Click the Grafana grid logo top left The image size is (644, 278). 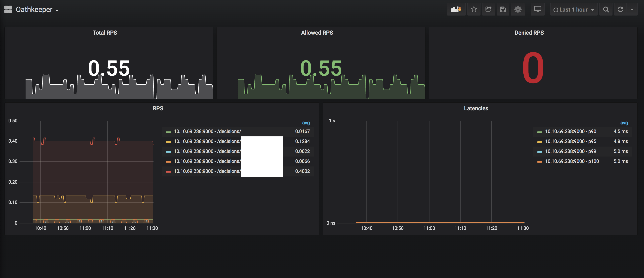(x=8, y=9)
